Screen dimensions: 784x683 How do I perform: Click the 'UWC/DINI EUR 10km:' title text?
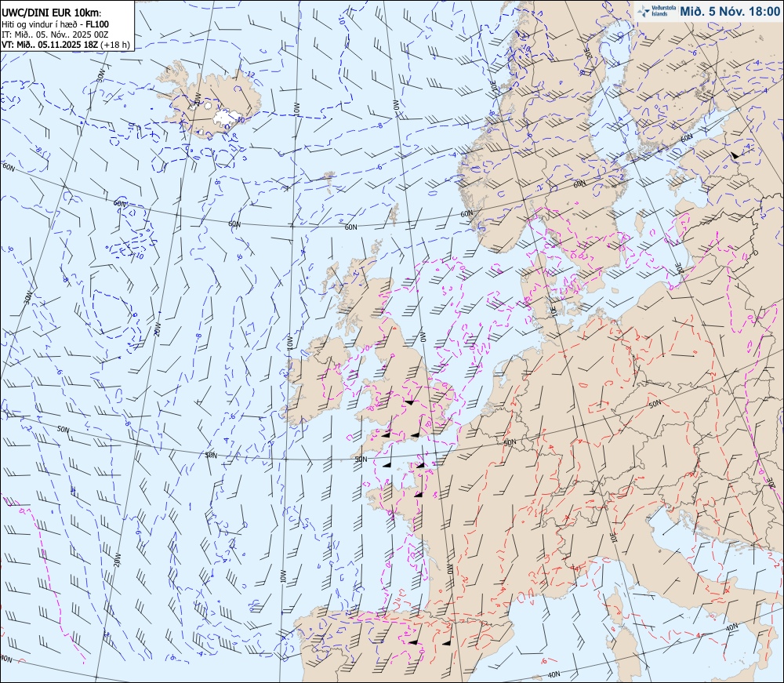52,13
